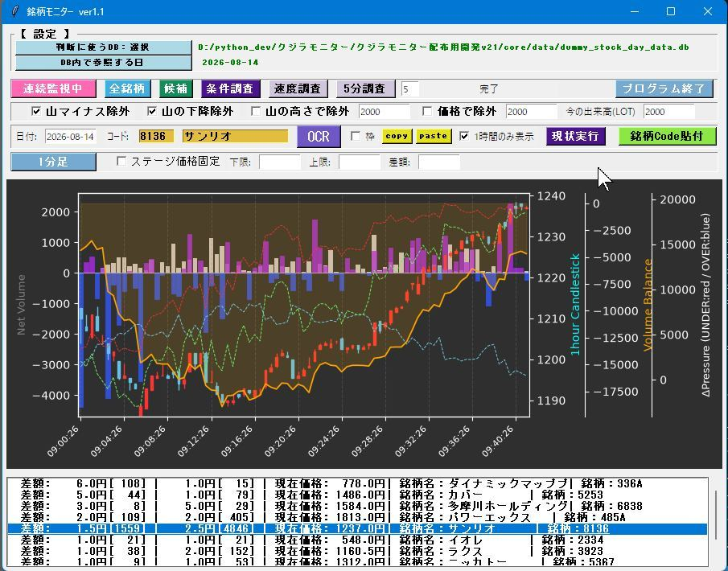Minimize the 銘柄モニター window

pyautogui.click(x=635, y=11)
